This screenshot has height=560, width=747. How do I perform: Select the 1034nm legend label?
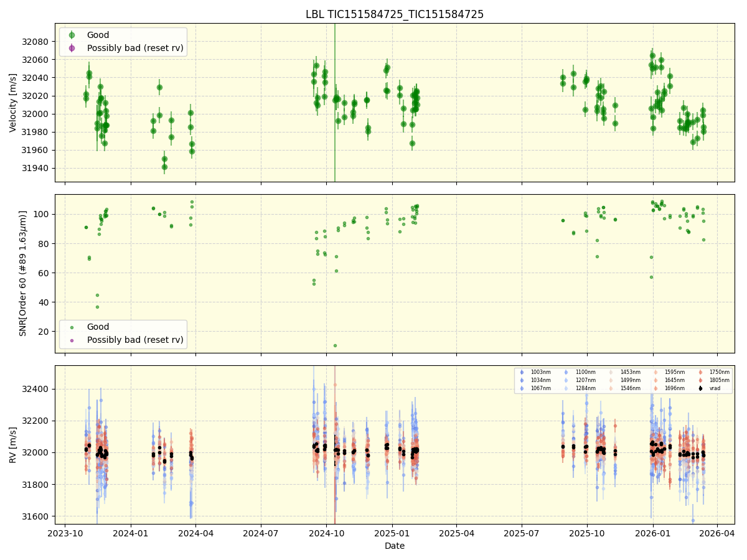tap(540, 380)
